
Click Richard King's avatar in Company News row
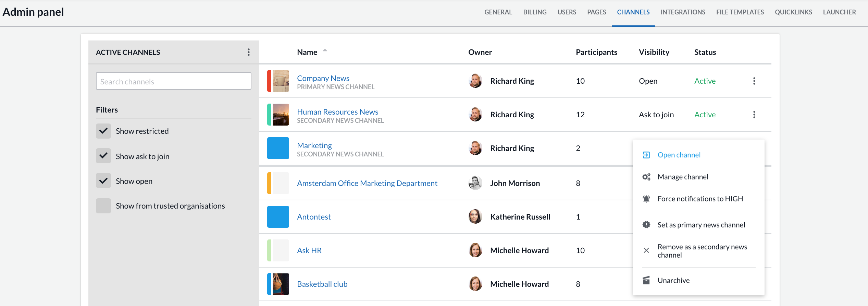click(x=475, y=81)
